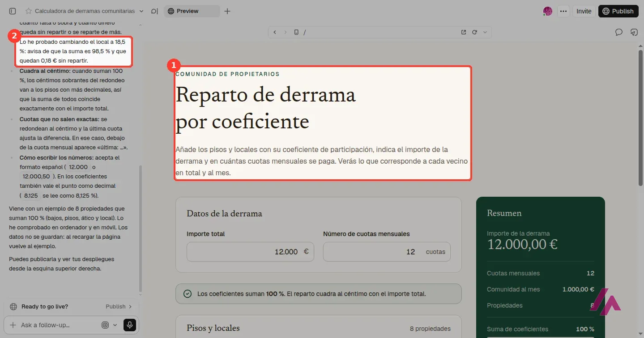The height and width of the screenshot is (338, 644).
Task: Click the chat toggle icon beside Preview
Action: [154, 11]
